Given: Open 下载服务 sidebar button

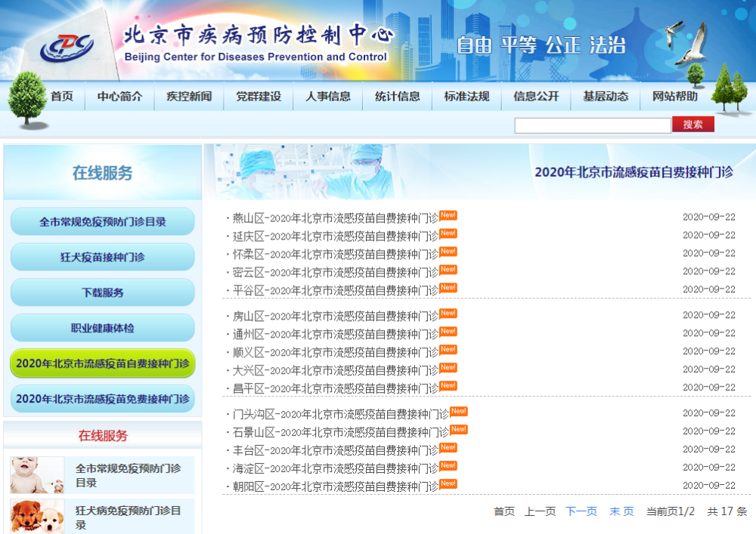Looking at the screenshot, I should coord(103,293).
